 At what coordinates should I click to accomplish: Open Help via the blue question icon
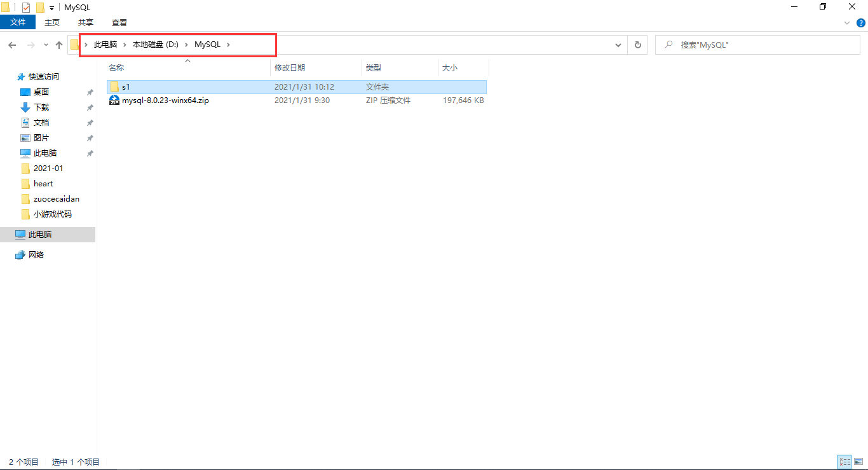(x=861, y=23)
